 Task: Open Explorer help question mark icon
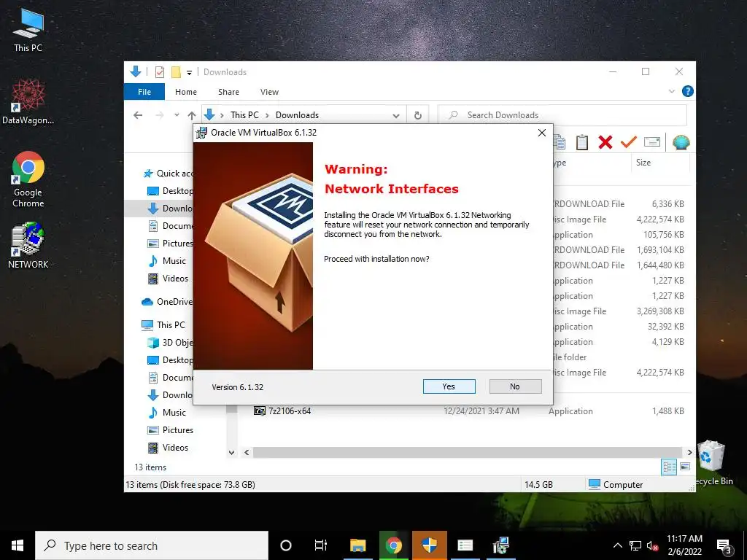click(687, 91)
